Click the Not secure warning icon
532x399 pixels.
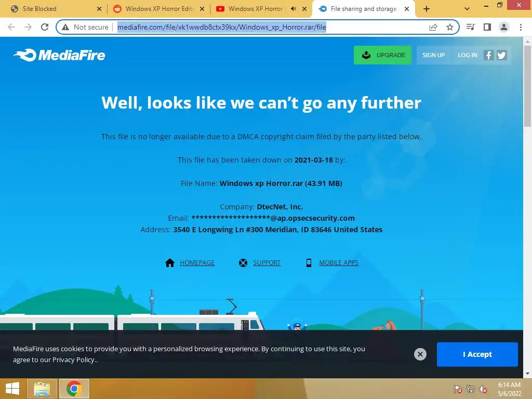click(65, 27)
